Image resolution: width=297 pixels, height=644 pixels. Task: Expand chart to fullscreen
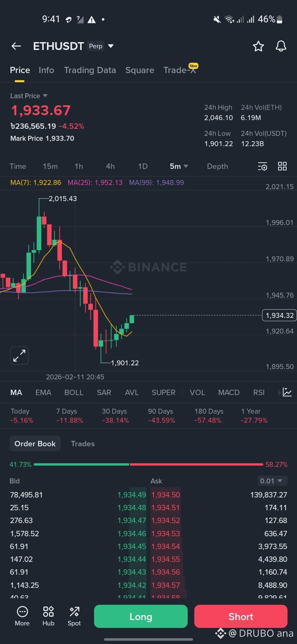pyautogui.click(x=19, y=355)
